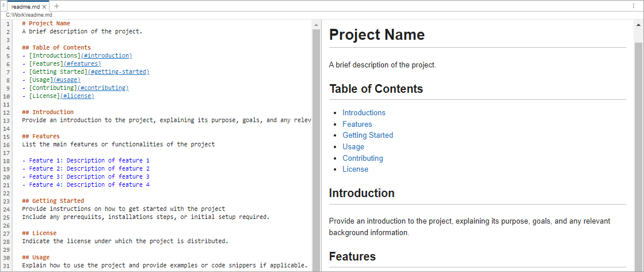Click the (#license) link in the editor

[x=77, y=96]
